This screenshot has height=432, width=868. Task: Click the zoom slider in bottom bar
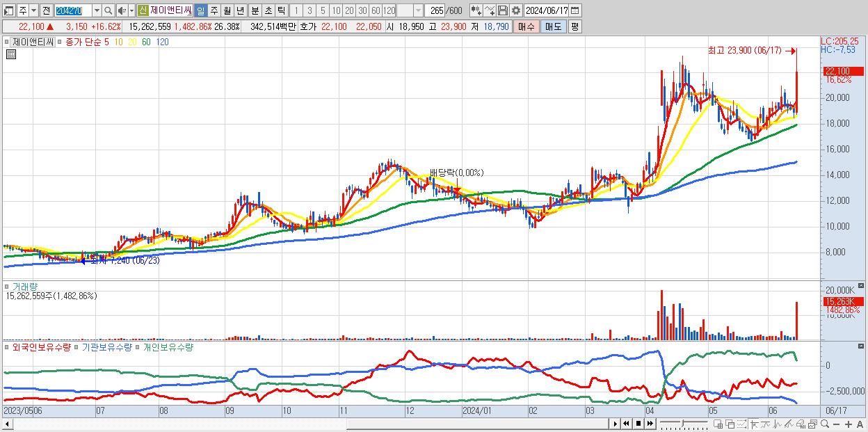(684, 424)
